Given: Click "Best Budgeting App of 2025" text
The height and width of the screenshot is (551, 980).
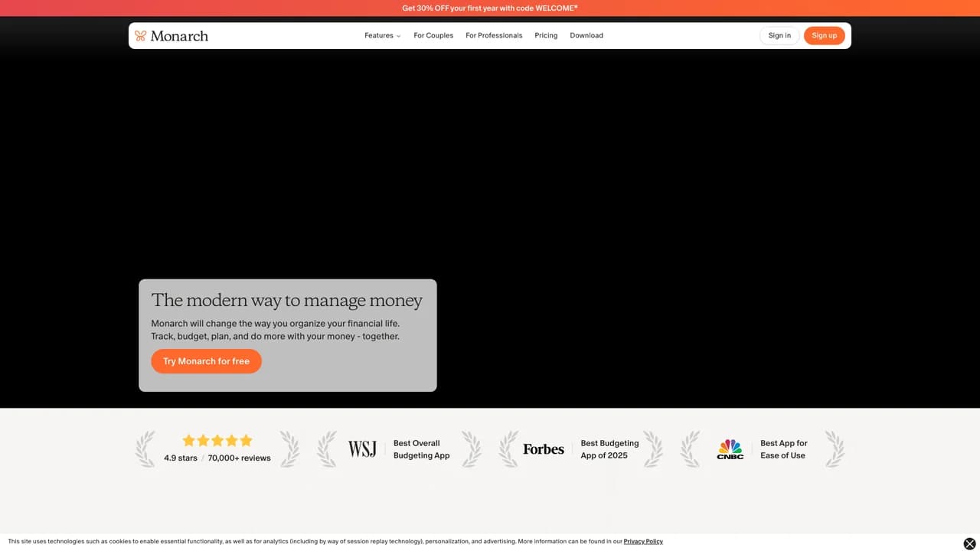Looking at the screenshot, I should pyautogui.click(x=609, y=449).
